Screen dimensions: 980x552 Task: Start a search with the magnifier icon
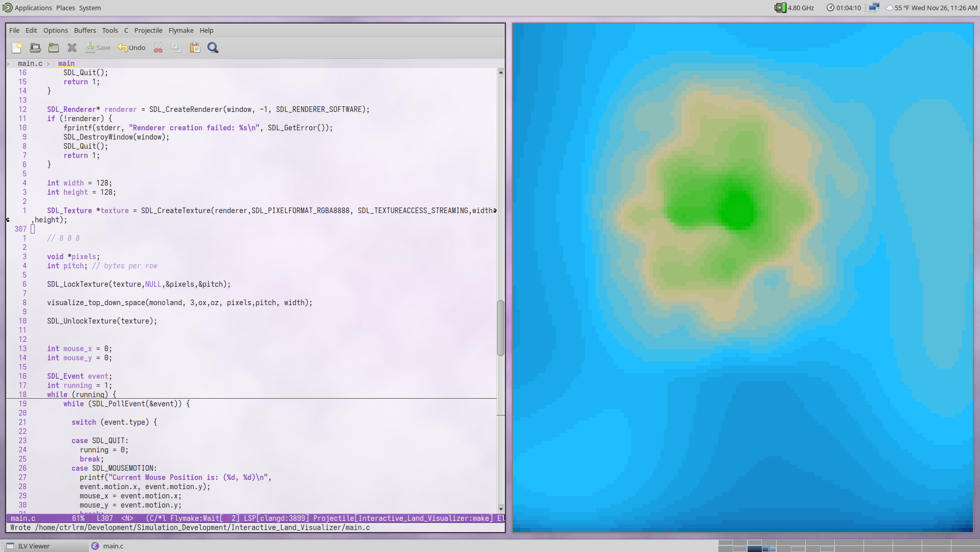213,48
